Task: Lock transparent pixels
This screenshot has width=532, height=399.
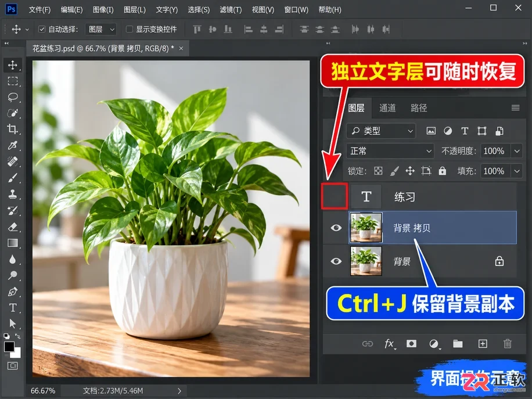Action: pyautogui.click(x=378, y=171)
